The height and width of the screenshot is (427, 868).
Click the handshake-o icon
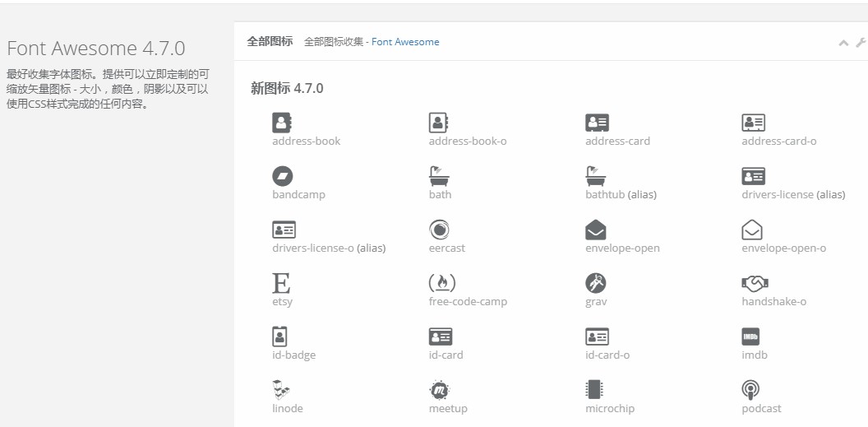(755, 284)
